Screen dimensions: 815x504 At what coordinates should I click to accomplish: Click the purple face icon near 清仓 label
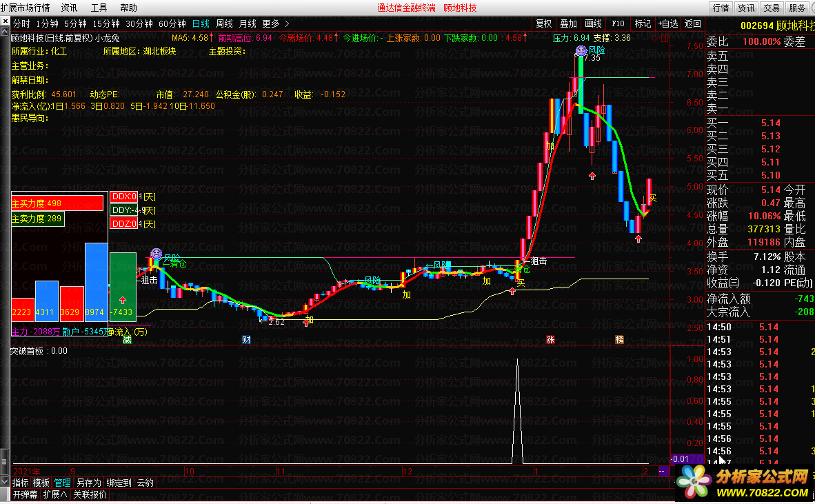coord(156,254)
